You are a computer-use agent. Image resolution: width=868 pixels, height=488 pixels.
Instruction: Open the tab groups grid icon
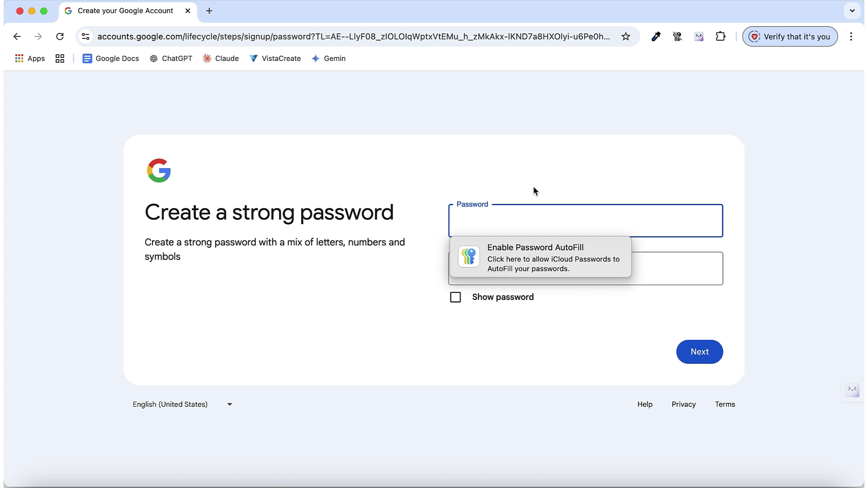pyautogui.click(x=60, y=58)
